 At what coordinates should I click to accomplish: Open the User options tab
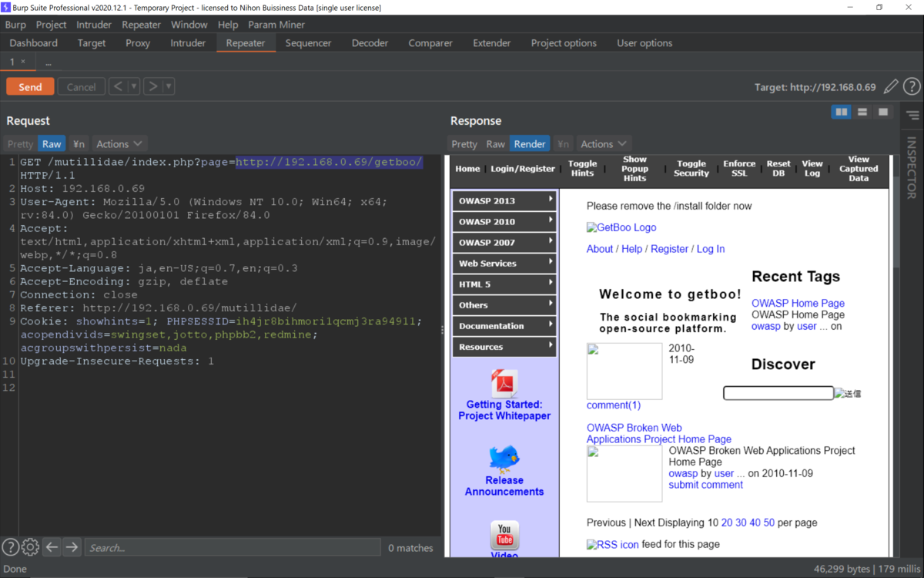tap(644, 43)
